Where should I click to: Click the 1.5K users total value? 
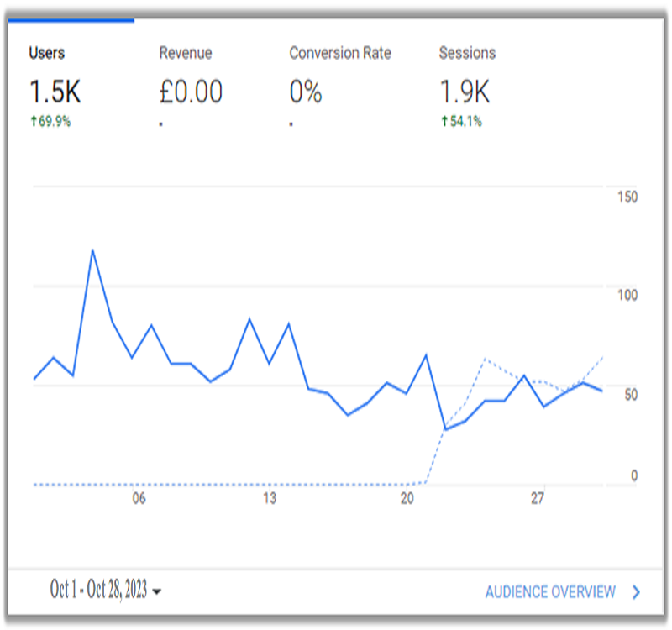[55, 92]
